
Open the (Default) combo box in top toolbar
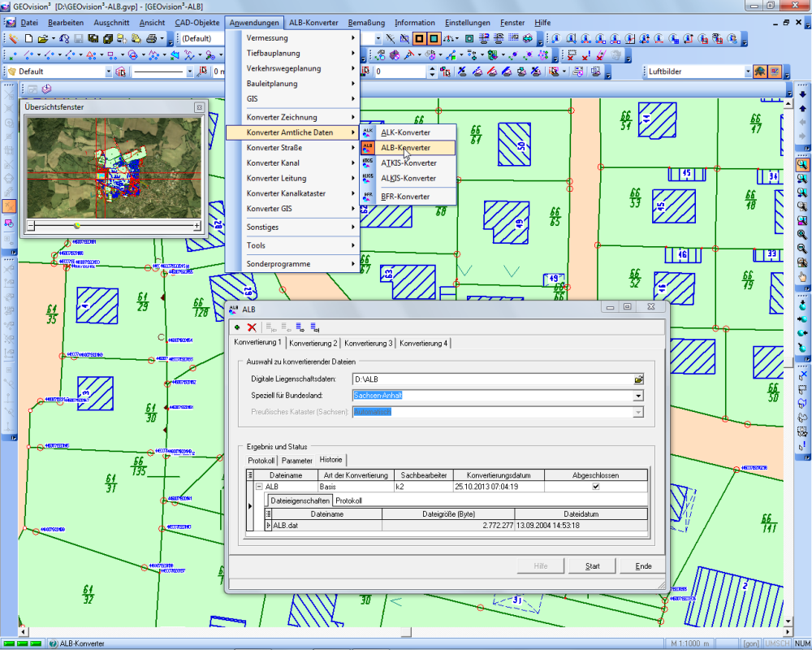[x=202, y=38]
